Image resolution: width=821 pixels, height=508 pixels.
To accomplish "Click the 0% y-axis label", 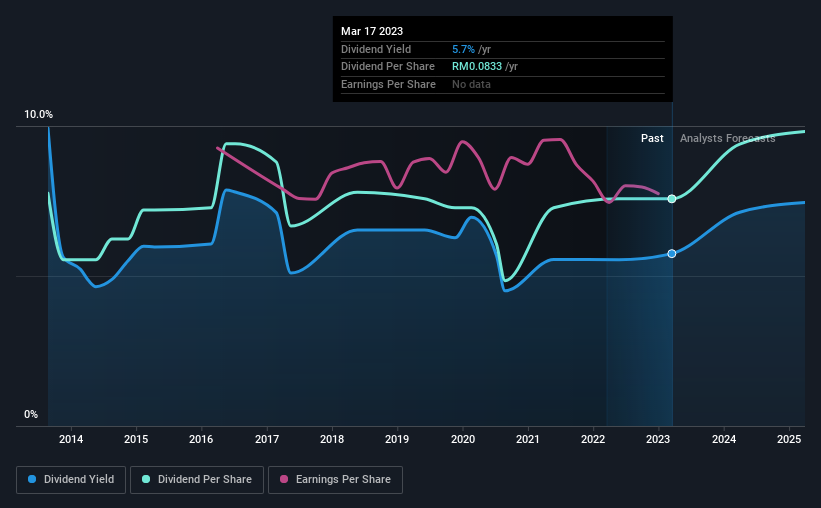I will click(31, 414).
